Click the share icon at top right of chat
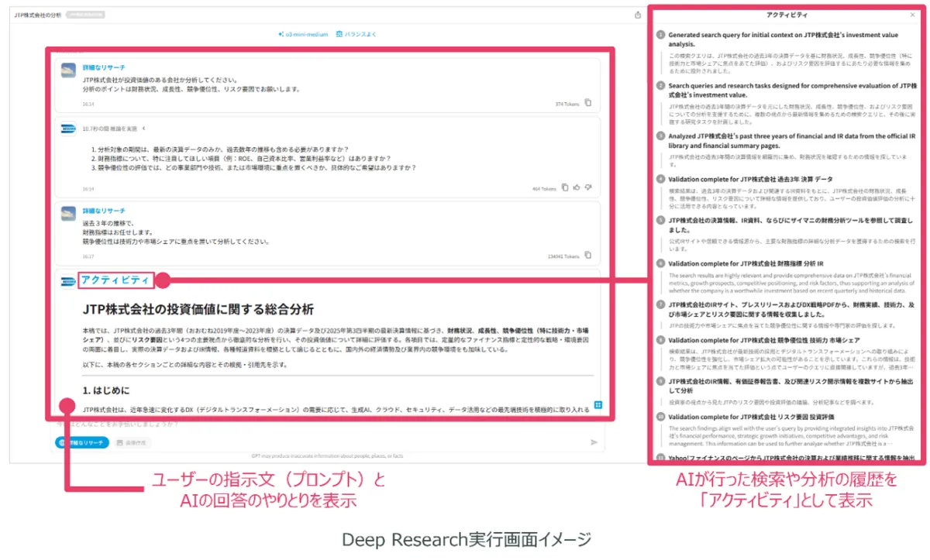 (637, 15)
